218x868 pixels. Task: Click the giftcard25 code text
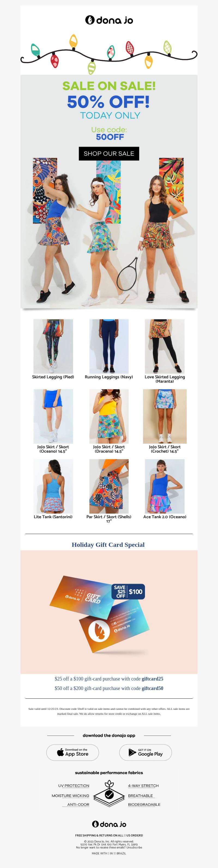pos(153,679)
